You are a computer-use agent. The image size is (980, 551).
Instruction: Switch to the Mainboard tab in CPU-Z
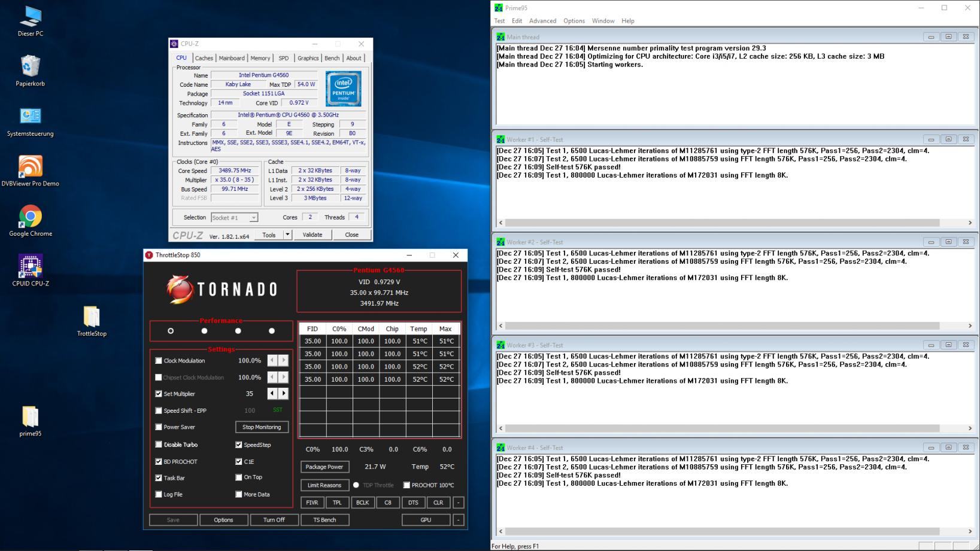(x=232, y=58)
